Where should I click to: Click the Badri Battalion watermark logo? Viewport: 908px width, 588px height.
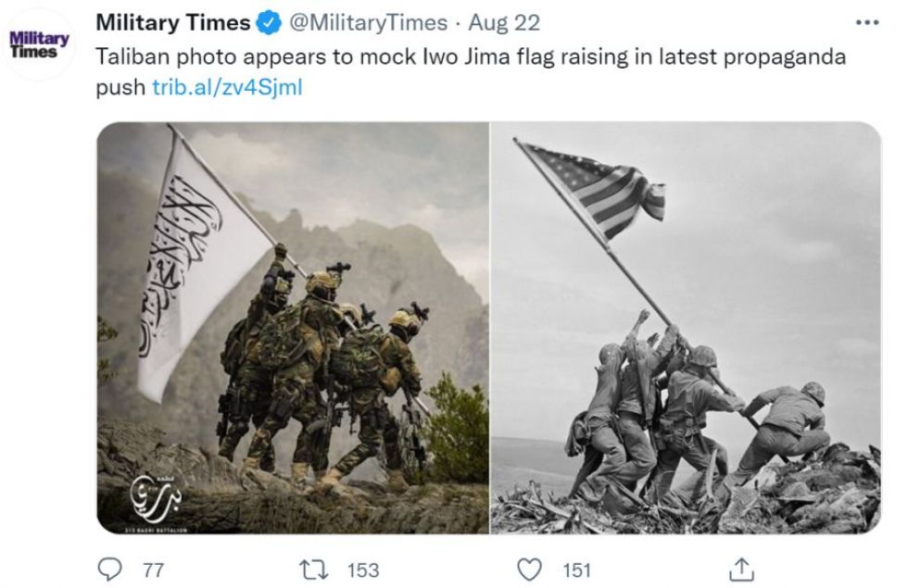[156, 502]
